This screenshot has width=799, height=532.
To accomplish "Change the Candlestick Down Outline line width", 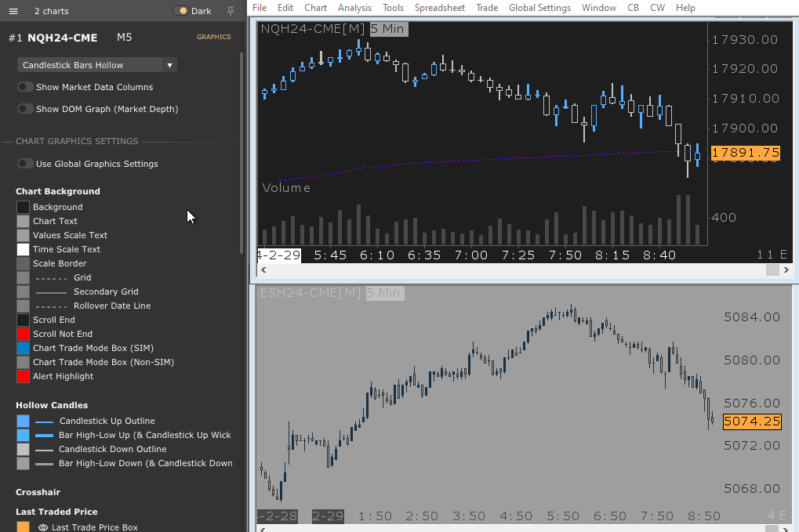I will click(45, 450).
